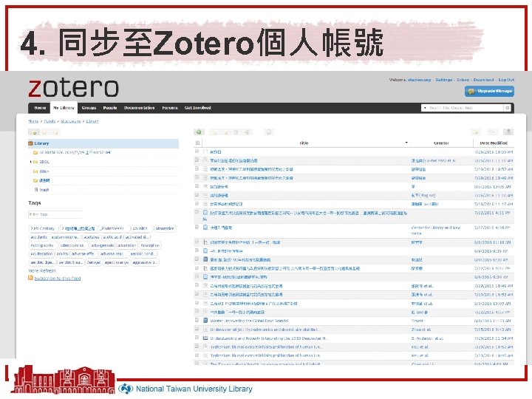
Task: Open the search mode dropdown arrow
Action: pos(425,108)
